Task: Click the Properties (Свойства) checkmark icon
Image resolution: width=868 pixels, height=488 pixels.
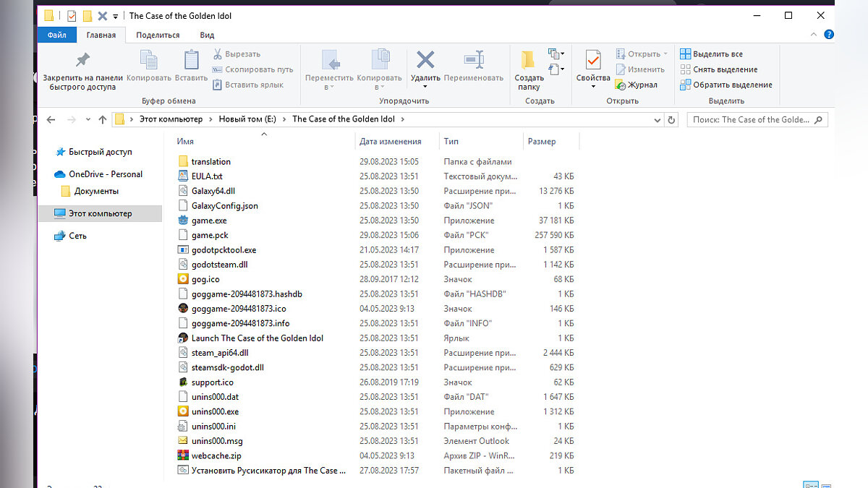Action: point(593,61)
